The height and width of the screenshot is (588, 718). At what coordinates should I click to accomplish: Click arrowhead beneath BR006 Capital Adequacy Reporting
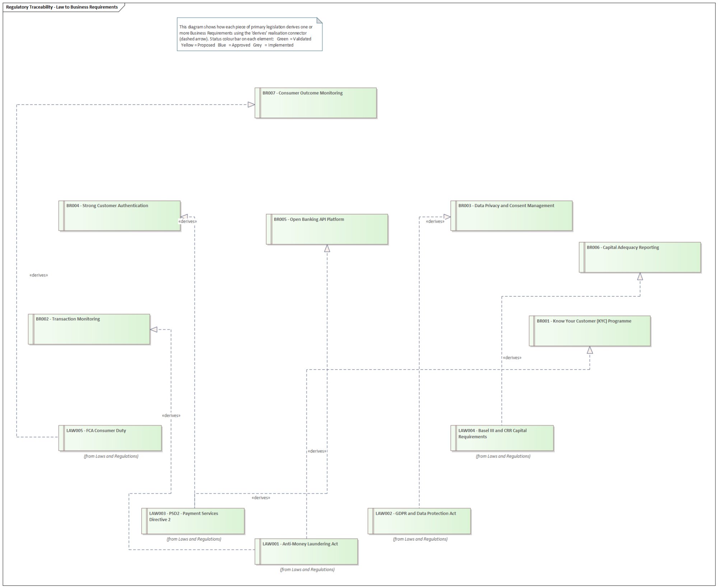[640, 276]
